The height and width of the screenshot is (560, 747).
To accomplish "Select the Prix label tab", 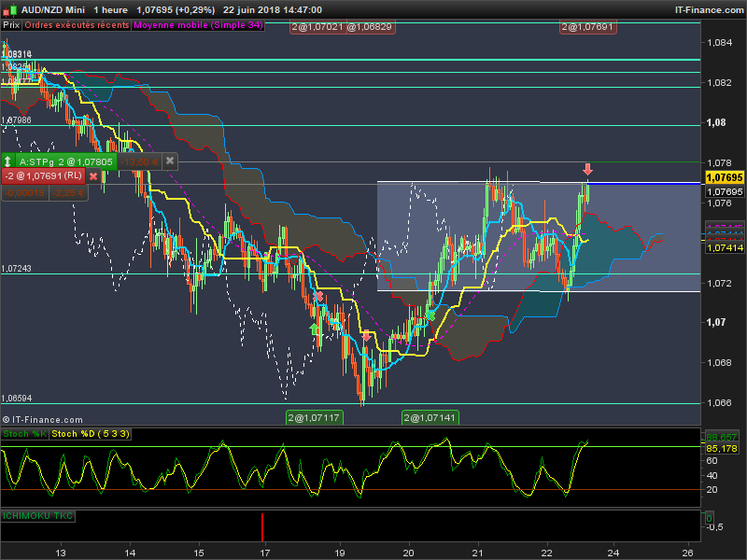I will pos(11,25).
